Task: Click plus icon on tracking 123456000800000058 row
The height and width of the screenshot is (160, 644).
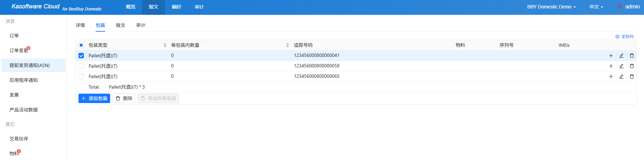Action: [611, 66]
